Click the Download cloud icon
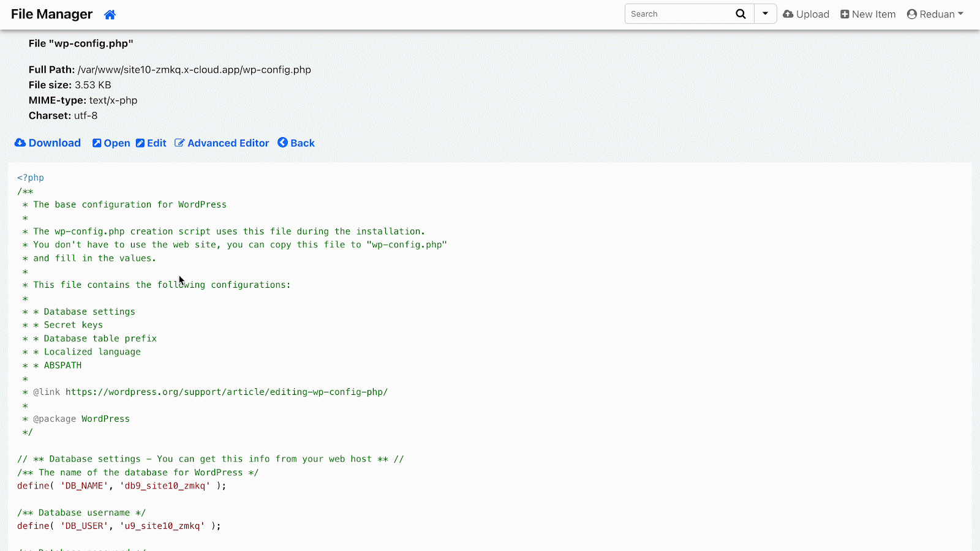 19,143
